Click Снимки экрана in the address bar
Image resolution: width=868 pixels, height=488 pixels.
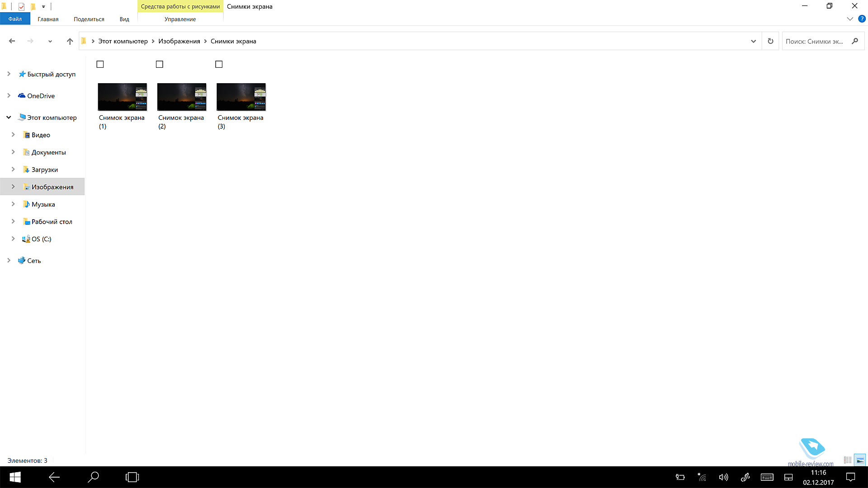[233, 41]
